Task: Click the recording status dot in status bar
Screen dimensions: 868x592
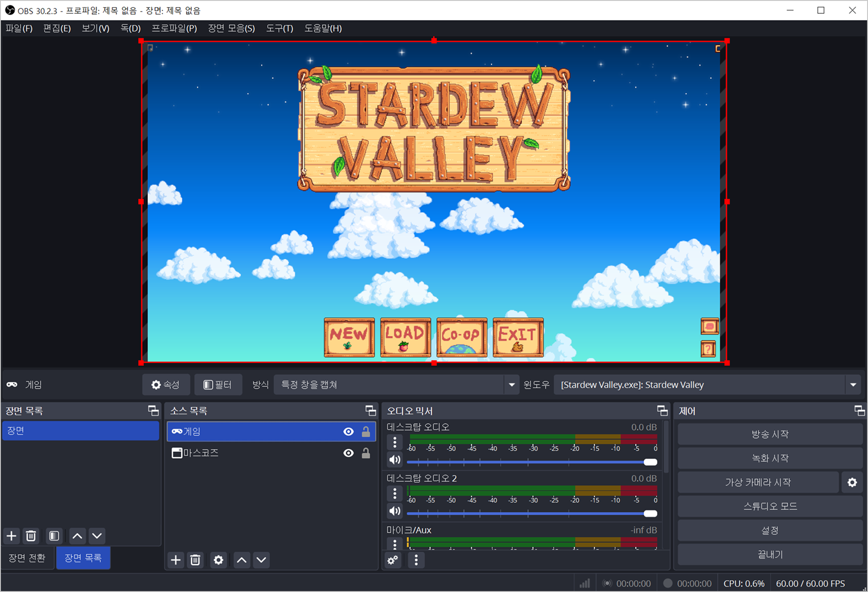Action: point(667,583)
